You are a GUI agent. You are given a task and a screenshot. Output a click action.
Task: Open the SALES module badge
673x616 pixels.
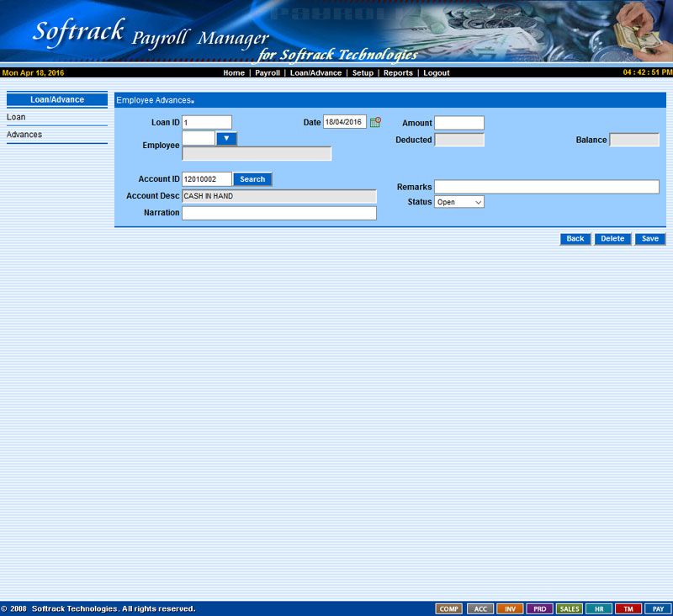pyautogui.click(x=569, y=608)
